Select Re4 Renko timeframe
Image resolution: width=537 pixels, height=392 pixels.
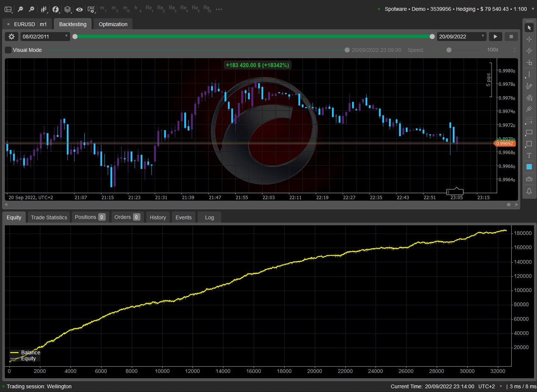[184, 9]
